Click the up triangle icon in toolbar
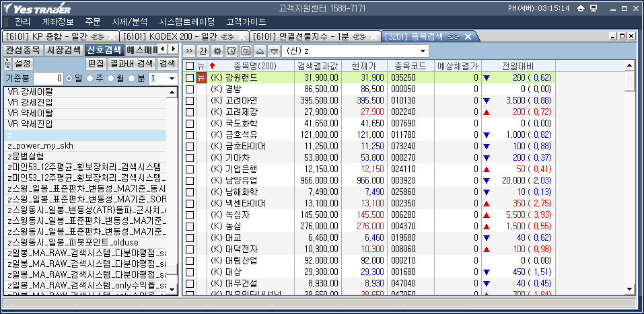Viewport: 644px width, 314px height. click(260, 51)
